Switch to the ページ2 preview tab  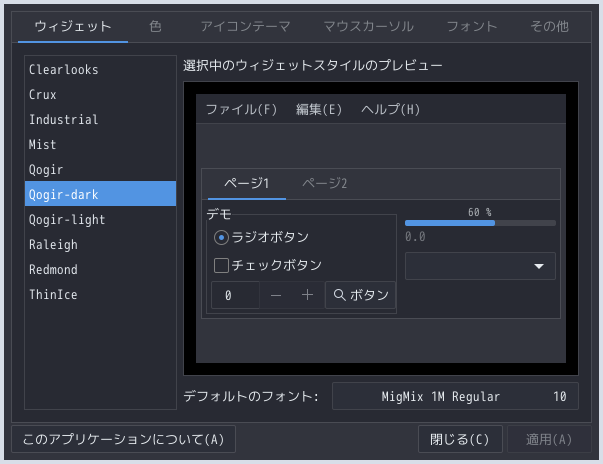[x=325, y=183]
